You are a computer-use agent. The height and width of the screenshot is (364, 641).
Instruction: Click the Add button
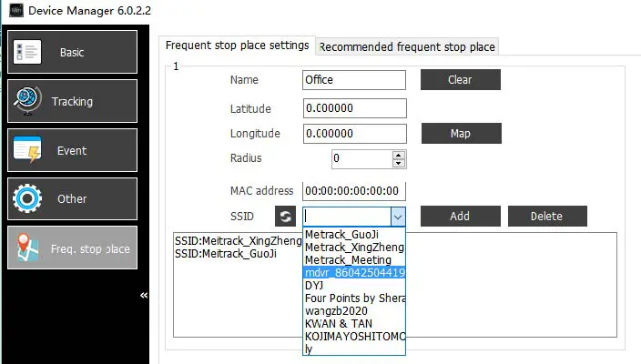pyautogui.click(x=461, y=216)
